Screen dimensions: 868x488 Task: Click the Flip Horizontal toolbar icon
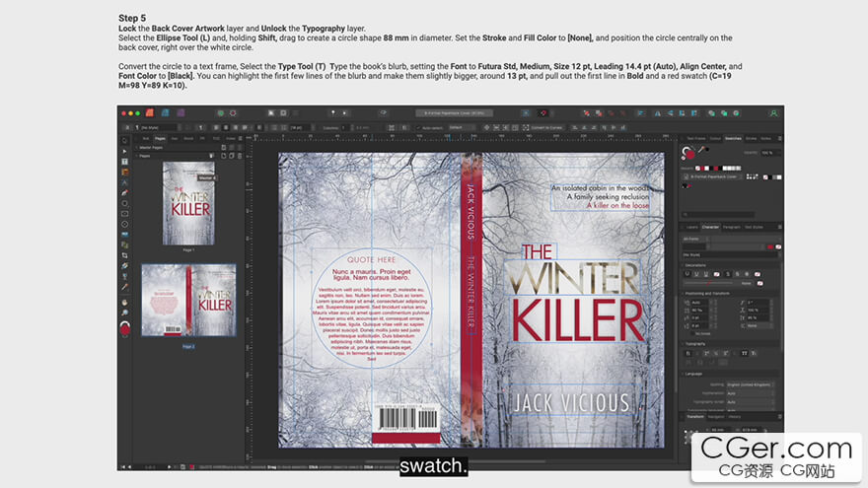tap(658, 112)
